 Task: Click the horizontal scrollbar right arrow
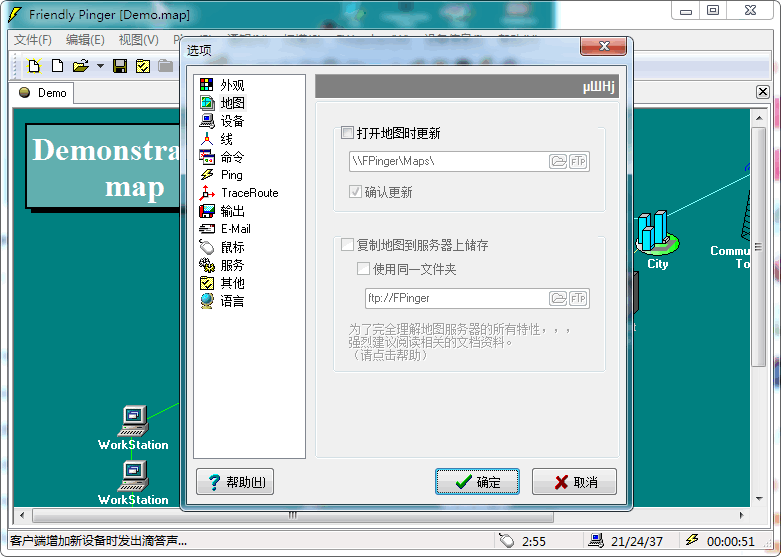[x=742, y=516]
